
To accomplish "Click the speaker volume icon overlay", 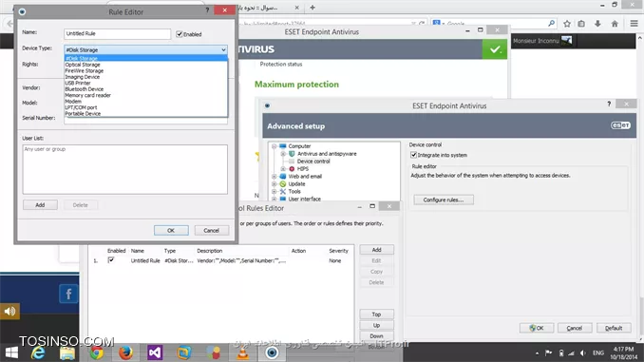I will pos(9,312).
